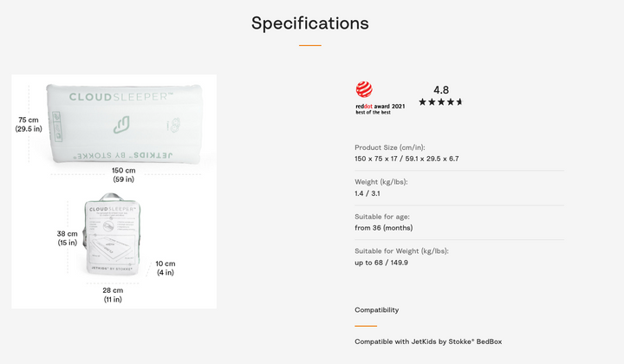This screenshot has height=364, width=624.
Task: Click the 150 cm width dimension label
Action: 124,175
